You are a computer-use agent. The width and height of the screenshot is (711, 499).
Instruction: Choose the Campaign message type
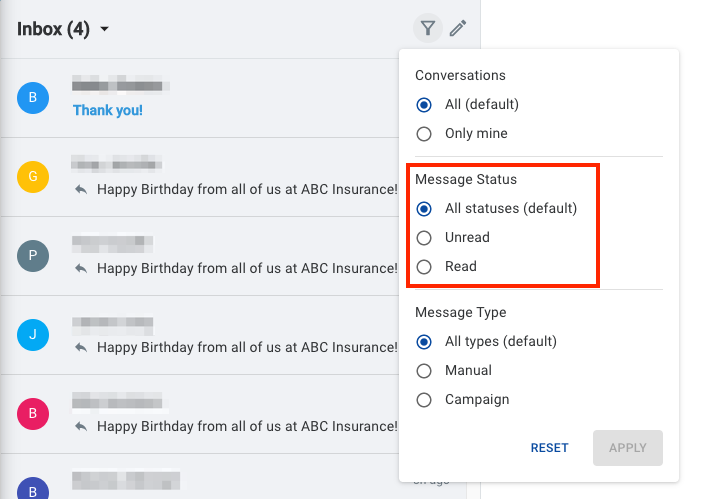coord(424,400)
